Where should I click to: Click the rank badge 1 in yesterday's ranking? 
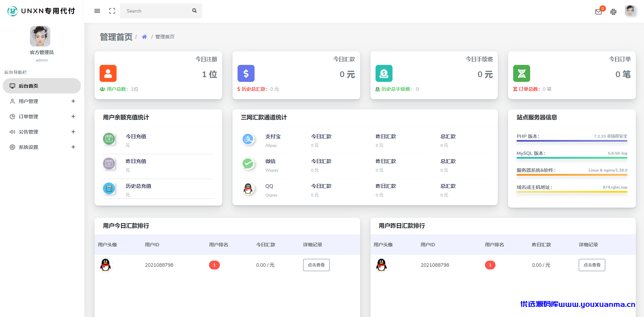click(x=490, y=265)
